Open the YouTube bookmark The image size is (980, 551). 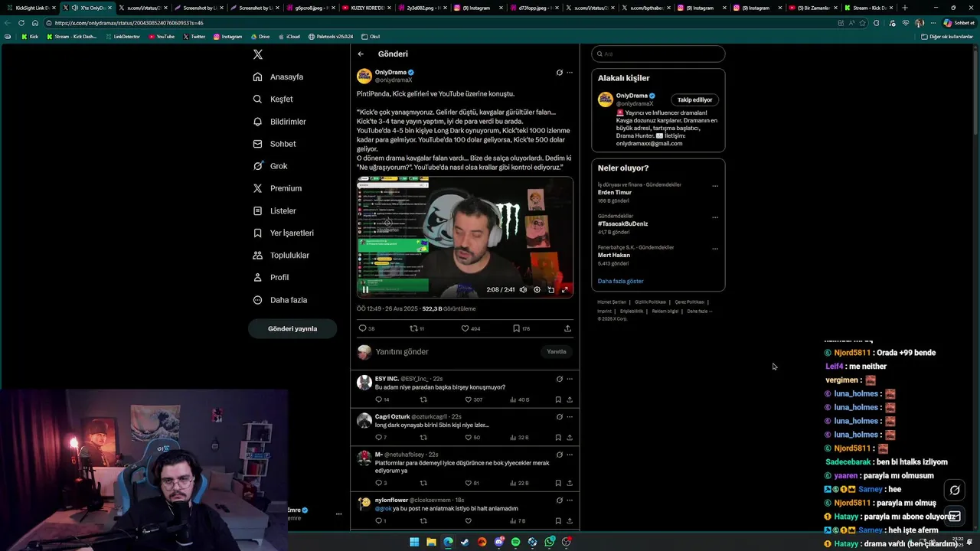[162, 37]
